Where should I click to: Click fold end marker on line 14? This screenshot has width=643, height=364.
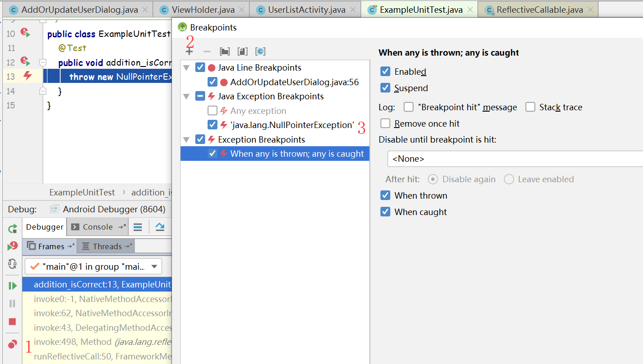(43, 91)
